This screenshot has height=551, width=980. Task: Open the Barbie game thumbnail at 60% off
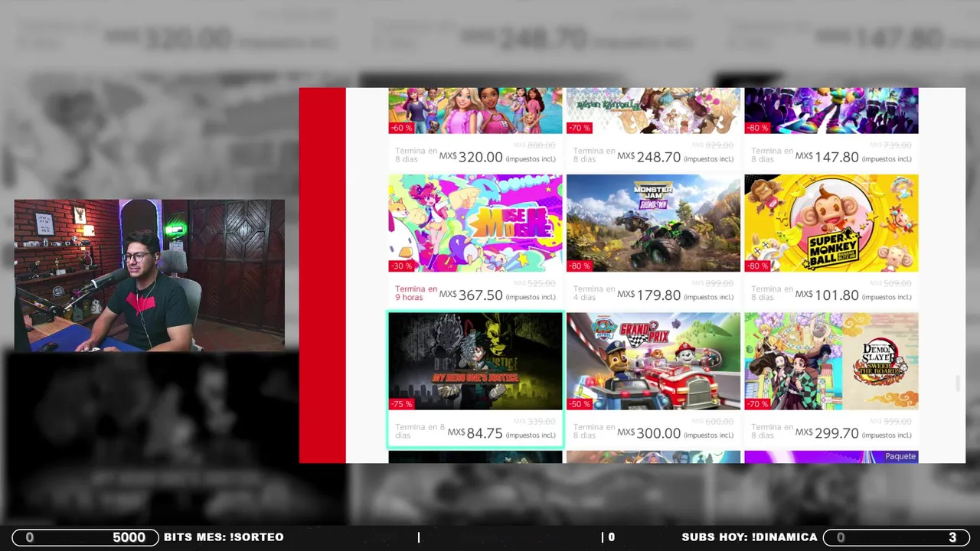click(475, 111)
